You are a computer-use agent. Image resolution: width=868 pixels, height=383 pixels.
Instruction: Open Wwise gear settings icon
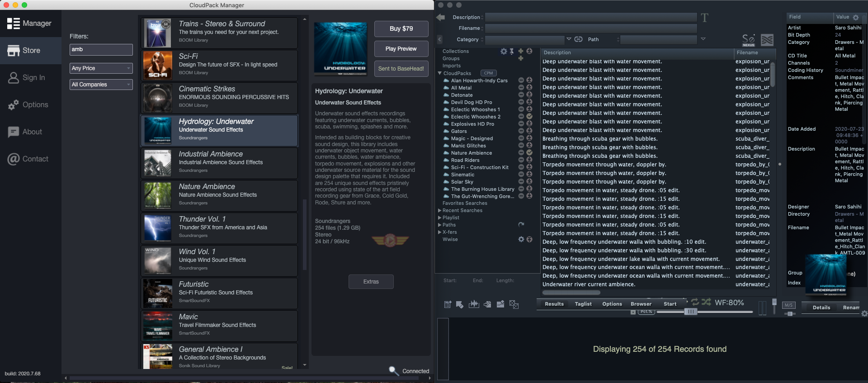[521, 239]
